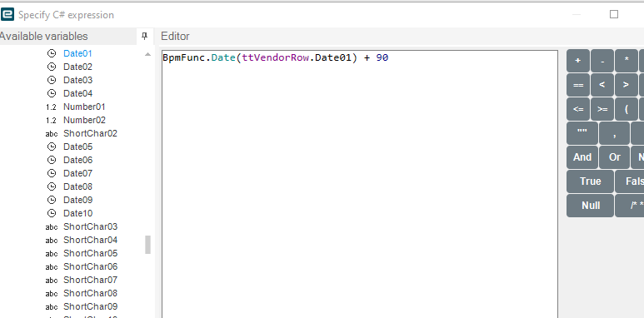Insert the greater-than operator
Image resolution: width=644 pixels, height=318 pixels.
click(x=627, y=85)
